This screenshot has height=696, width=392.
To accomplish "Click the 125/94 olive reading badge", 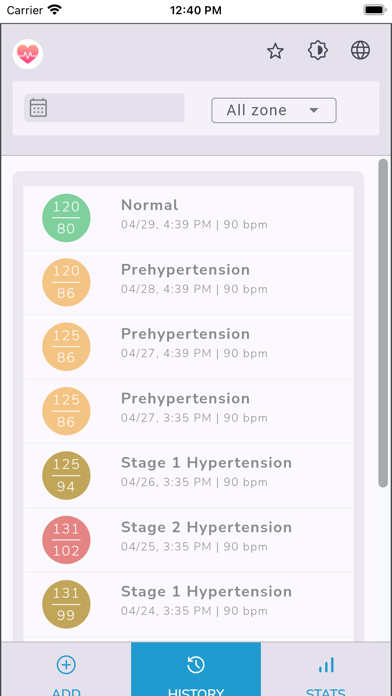I will pyautogui.click(x=66, y=475).
